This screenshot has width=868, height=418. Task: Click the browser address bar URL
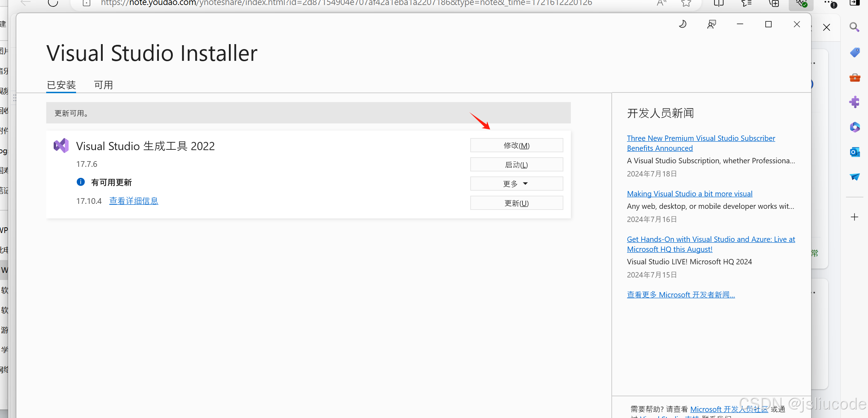click(x=346, y=3)
